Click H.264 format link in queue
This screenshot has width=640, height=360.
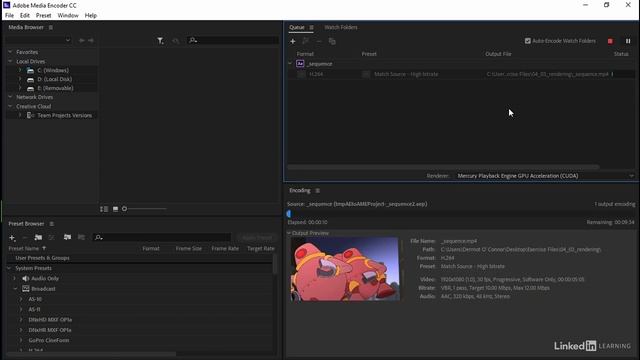[x=316, y=74]
